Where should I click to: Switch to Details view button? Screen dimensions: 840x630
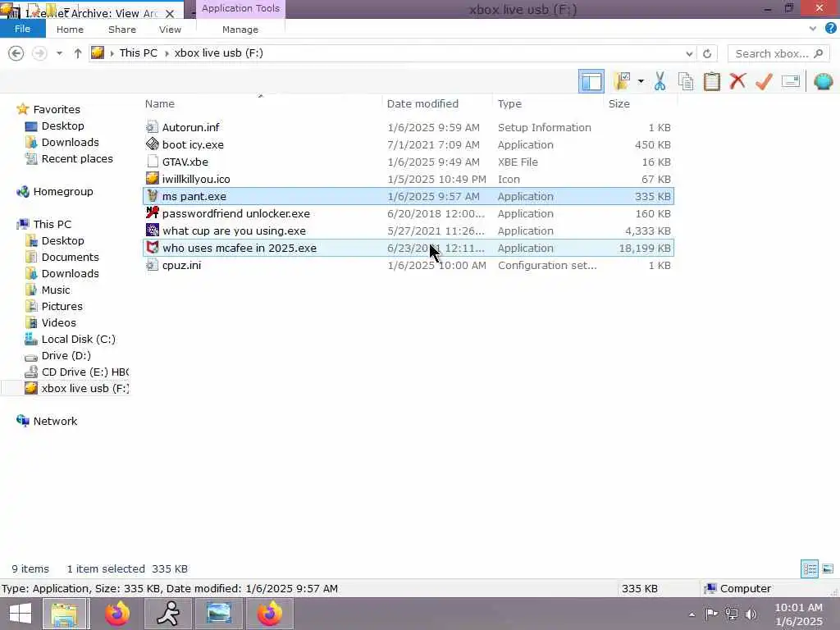pos(810,569)
